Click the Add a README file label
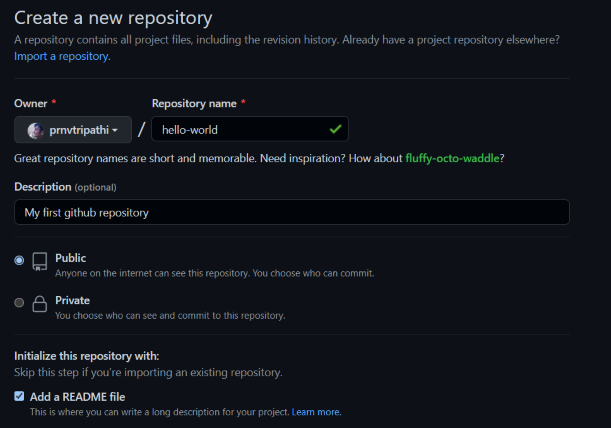 pos(78,397)
